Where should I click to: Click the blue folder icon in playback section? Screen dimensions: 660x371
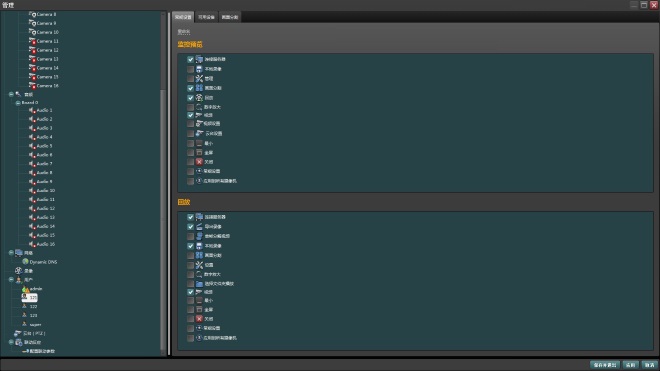199,284
